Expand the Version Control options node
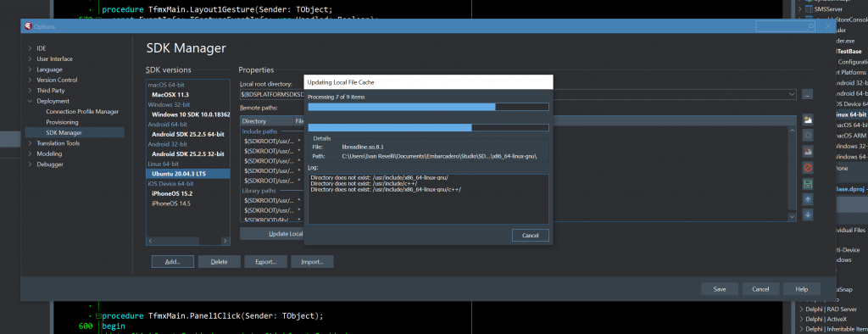This screenshot has height=334, width=868. pyautogui.click(x=30, y=80)
